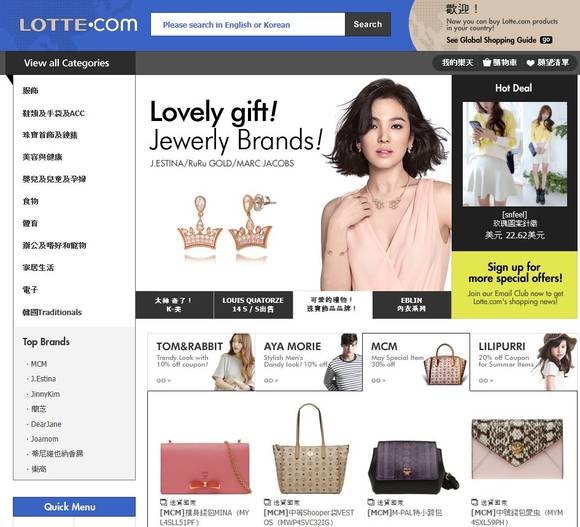The image size is (580, 527).
Task: Click the LOTTE.com logo
Action: tap(78, 25)
